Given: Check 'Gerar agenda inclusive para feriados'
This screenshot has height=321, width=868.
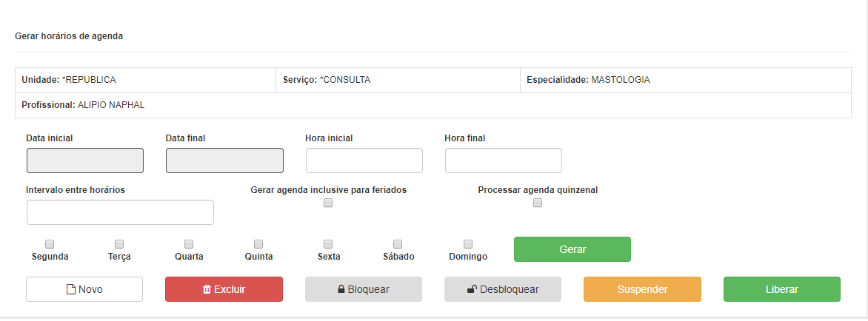Looking at the screenshot, I should tap(328, 203).
